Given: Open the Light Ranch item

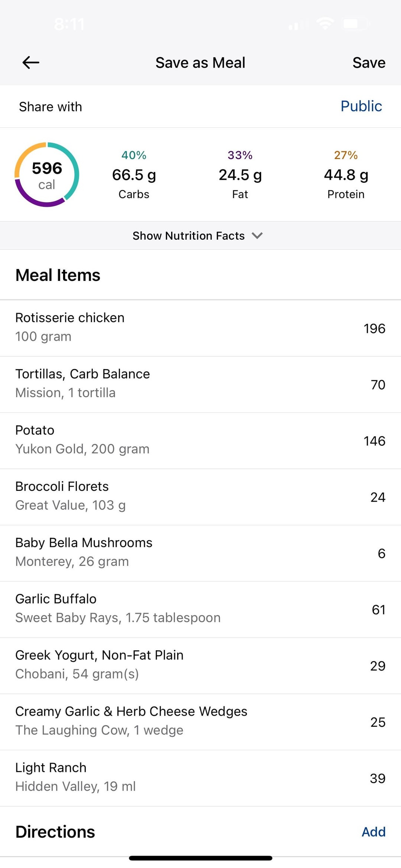Looking at the screenshot, I should (x=200, y=778).
